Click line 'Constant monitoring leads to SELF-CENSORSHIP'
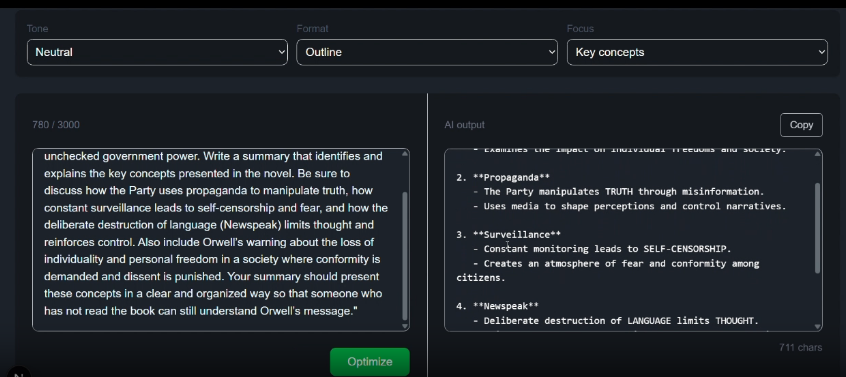The image size is (846, 377). click(x=602, y=249)
